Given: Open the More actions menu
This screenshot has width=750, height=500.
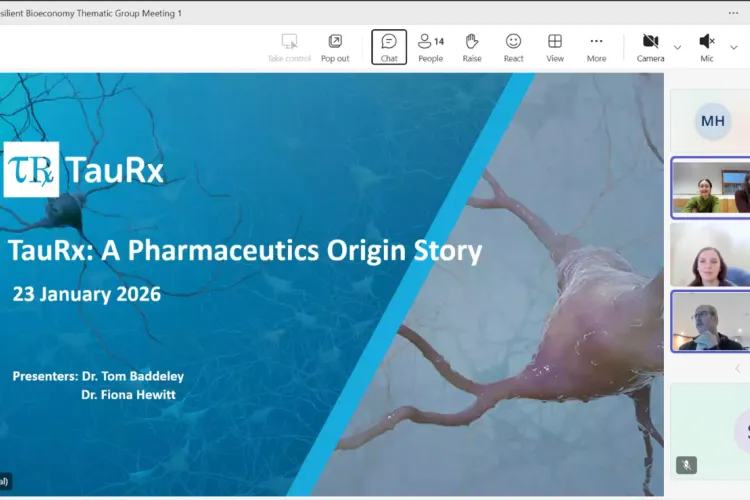Looking at the screenshot, I should pos(596,48).
